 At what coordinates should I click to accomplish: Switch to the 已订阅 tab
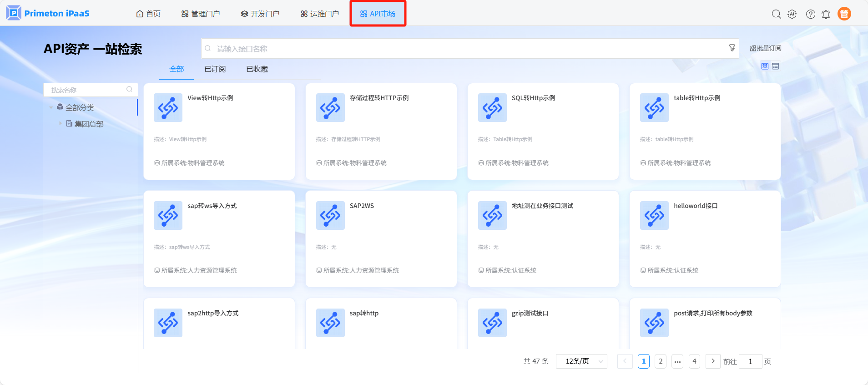click(x=215, y=69)
